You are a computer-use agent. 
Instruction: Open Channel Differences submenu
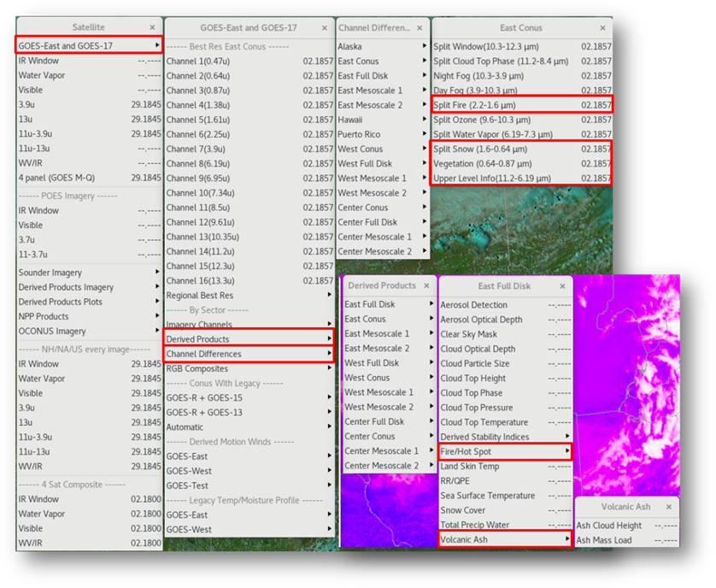[x=249, y=354]
